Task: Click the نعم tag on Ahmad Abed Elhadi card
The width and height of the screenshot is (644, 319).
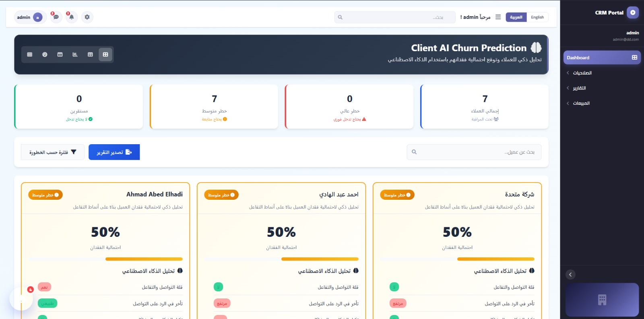Action: click(x=45, y=287)
